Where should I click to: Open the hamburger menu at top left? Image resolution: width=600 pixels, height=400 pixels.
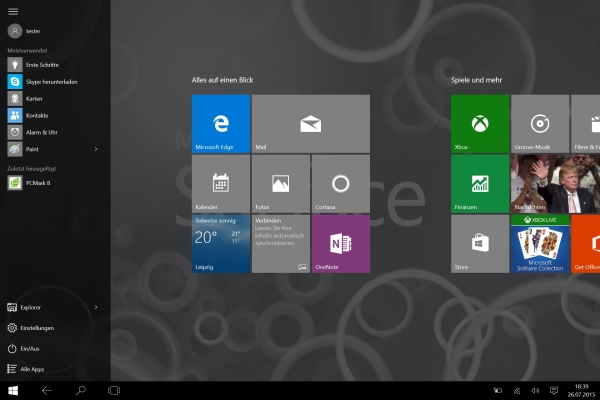[x=13, y=11]
